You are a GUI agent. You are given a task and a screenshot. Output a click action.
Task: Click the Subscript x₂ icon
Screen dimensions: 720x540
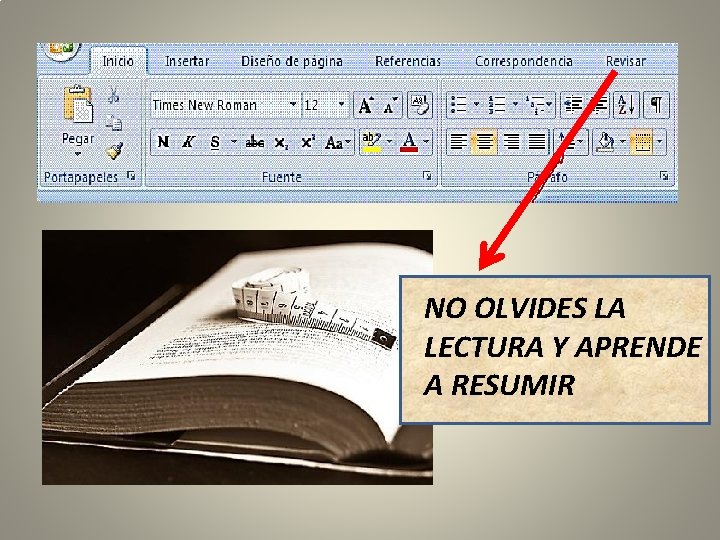point(281,142)
